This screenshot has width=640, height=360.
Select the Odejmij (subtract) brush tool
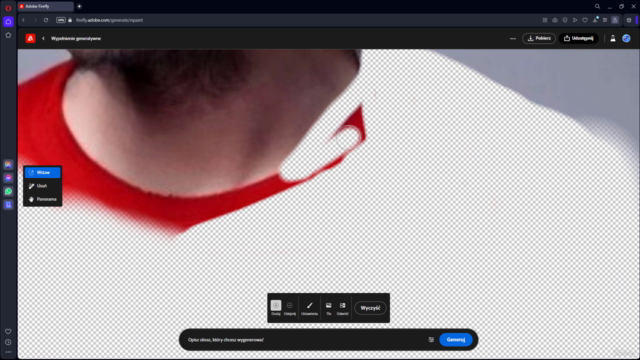[290, 308]
